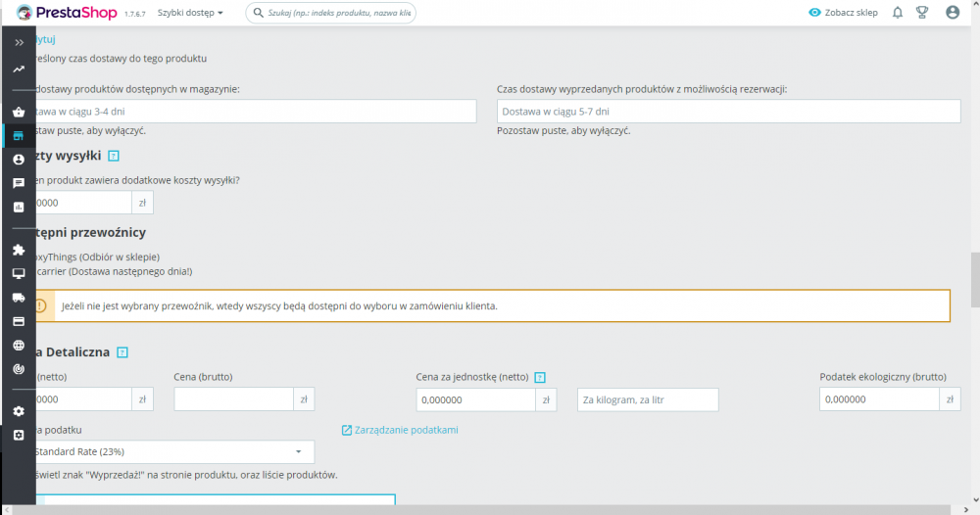
Task: Open help icon beside Cena za jednostkę
Action: coord(540,378)
